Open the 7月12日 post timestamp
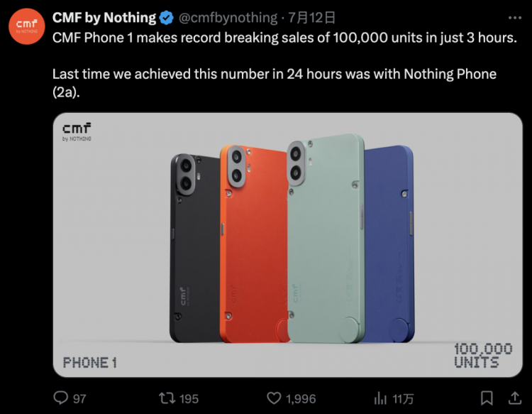This screenshot has width=532, height=414. 312,18
